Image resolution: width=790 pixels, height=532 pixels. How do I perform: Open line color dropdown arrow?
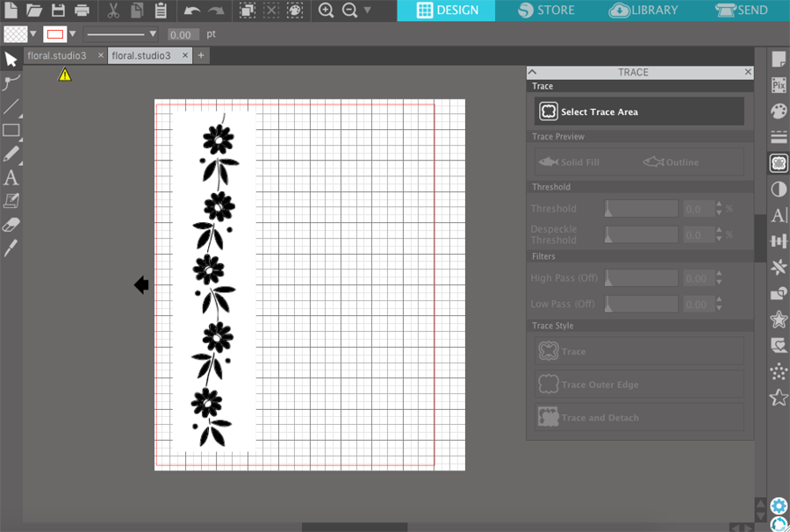(x=73, y=33)
